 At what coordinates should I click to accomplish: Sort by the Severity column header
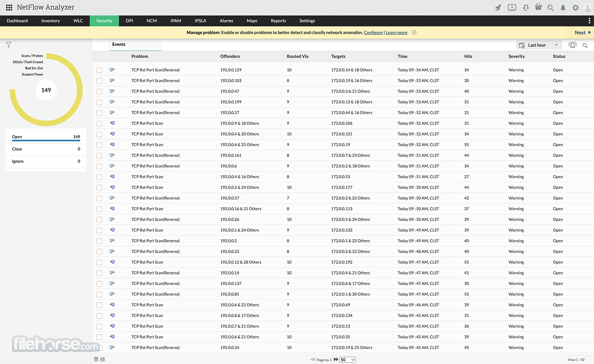pyautogui.click(x=516, y=56)
